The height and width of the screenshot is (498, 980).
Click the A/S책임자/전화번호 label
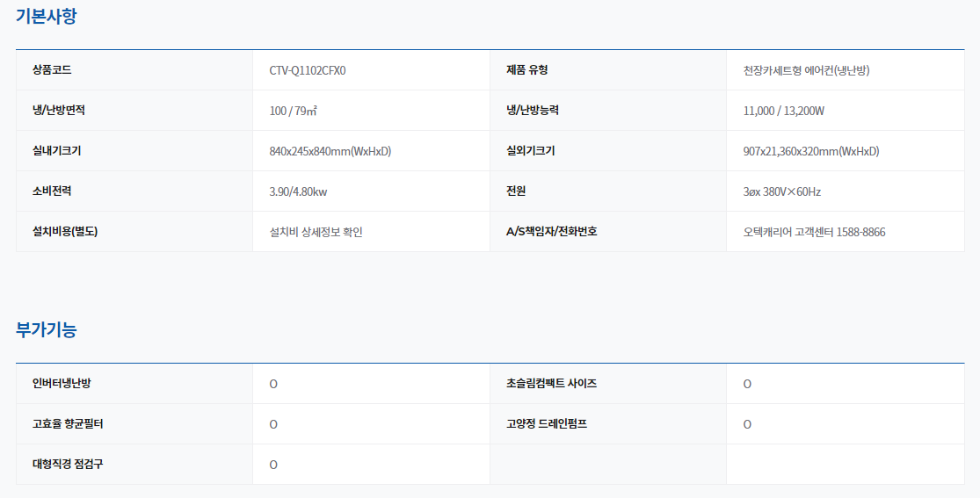(551, 232)
